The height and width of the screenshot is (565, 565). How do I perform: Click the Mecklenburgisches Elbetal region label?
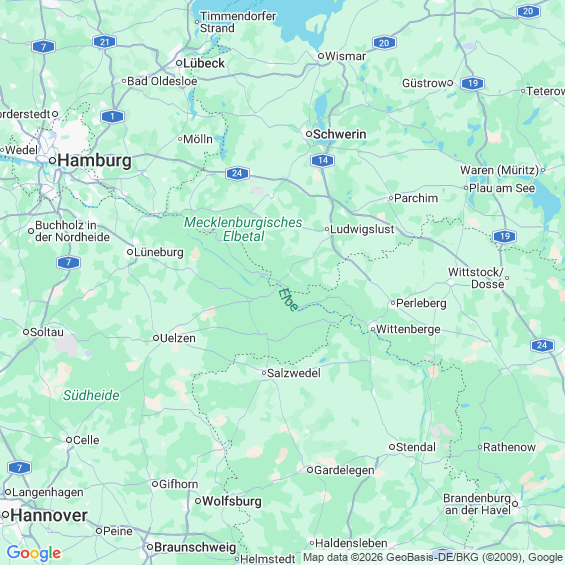tap(243, 229)
